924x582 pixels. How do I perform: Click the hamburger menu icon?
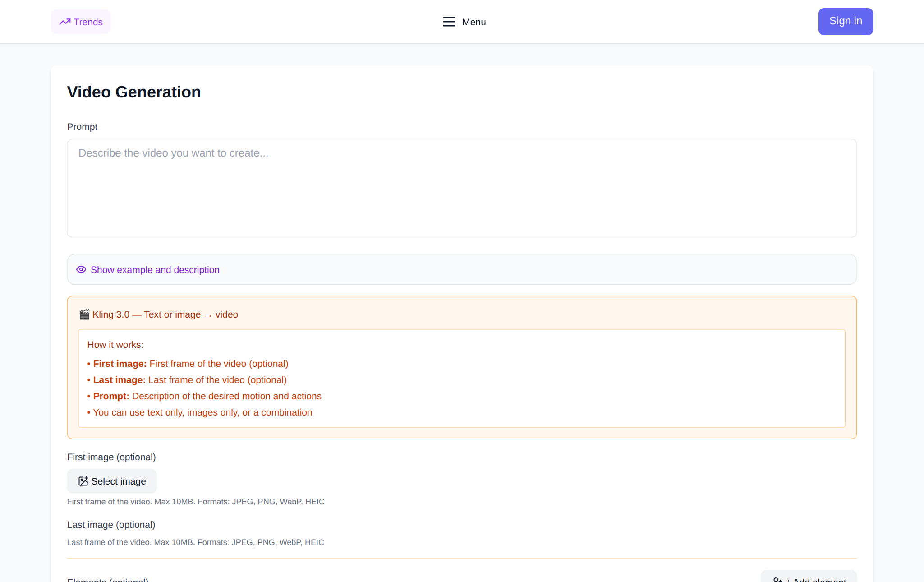click(x=449, y=22)
